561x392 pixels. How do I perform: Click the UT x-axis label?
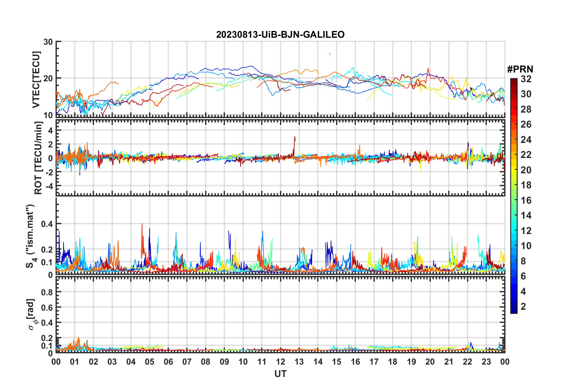pyautogui.click(x=280, y=374)
